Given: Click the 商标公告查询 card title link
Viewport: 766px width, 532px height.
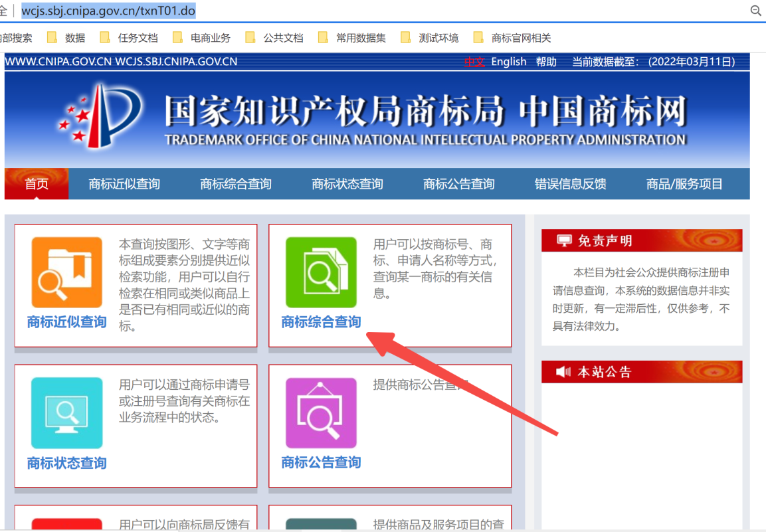Looking at the screenshot, I should click(x=321, y=462).
